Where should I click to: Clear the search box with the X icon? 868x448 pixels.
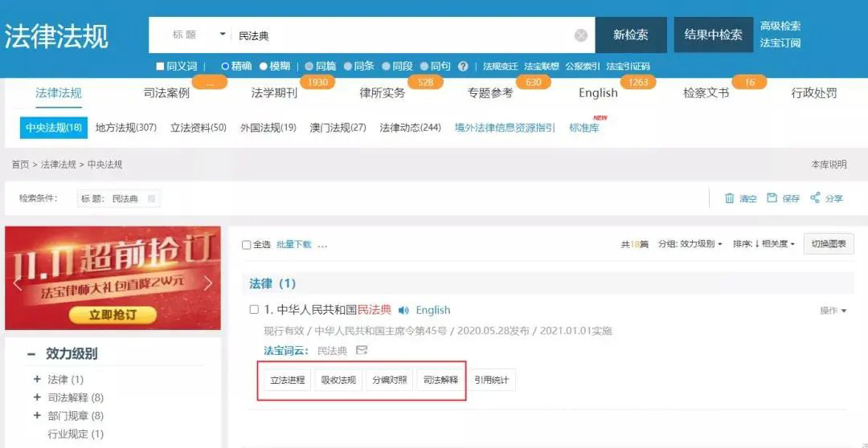pos(580,35)
